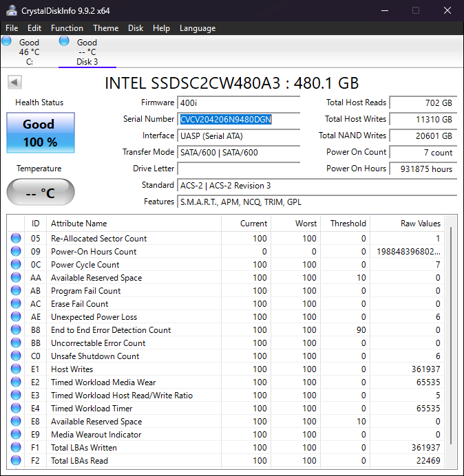464x476 pixels.
Task: Click the Firmware field showing 400i
Action: point(238,103)
